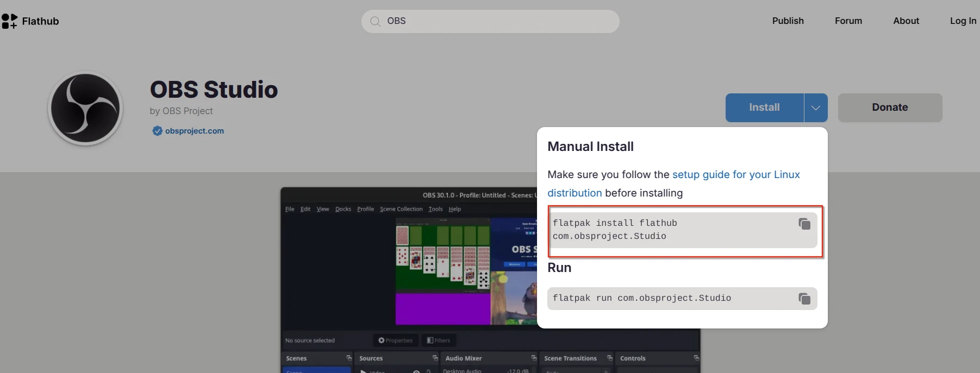Viewport: 980px width, 373px height.
Task: Click Audio Mixer dock pop-out icon
Action: pyautogui.click(x=534, y=358)
